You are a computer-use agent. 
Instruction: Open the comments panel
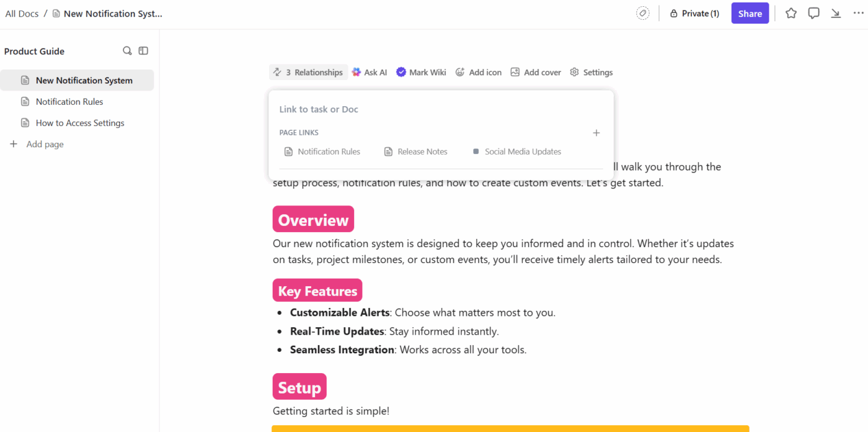tap(813, 12)
